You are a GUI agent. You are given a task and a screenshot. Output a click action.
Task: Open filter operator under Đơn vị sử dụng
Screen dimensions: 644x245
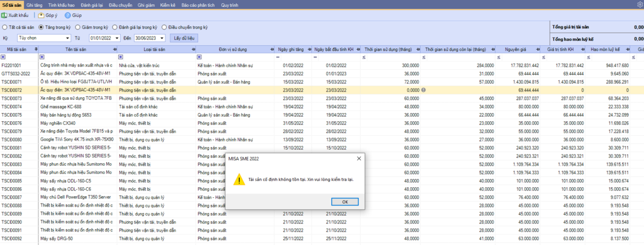[199, 57]
